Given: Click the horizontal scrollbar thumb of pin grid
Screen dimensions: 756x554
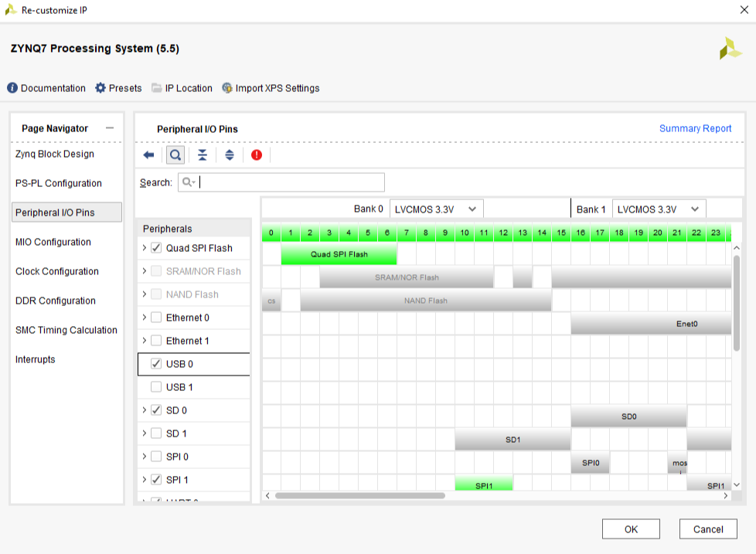Looking at the screenshot, I should point(359,496).
